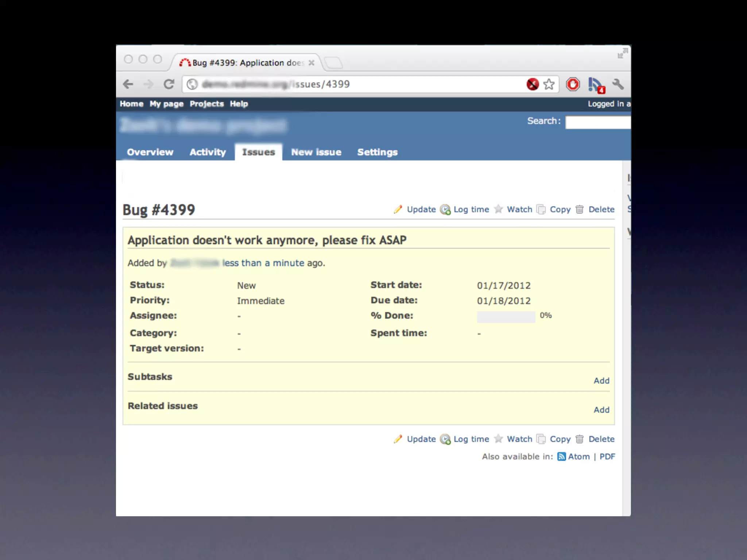Click trash icon next to bottom Delete
The height and width of the screenshot is (560, 747).
579,439
